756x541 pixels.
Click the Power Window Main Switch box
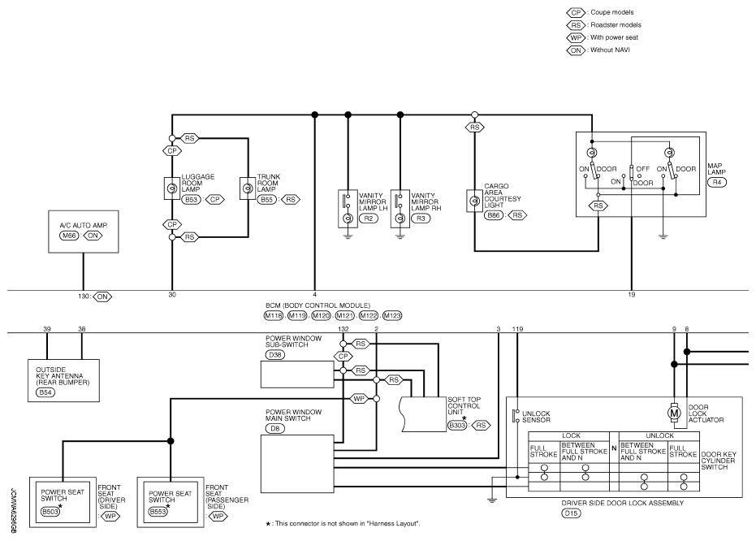tap(297, 461)
